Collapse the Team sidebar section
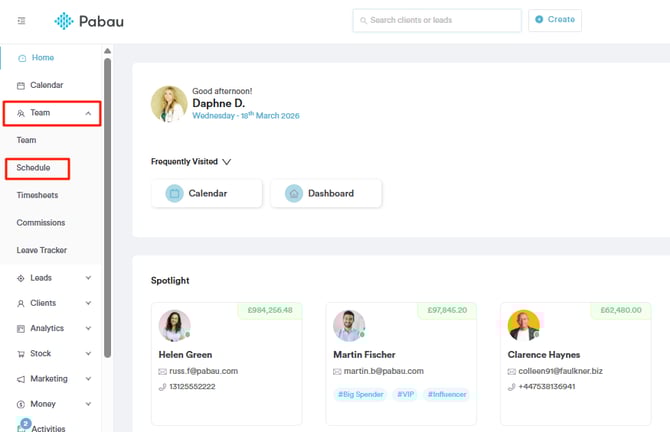Screen dimensions: 670x432 pyautogui.click(x=88, y=114)
